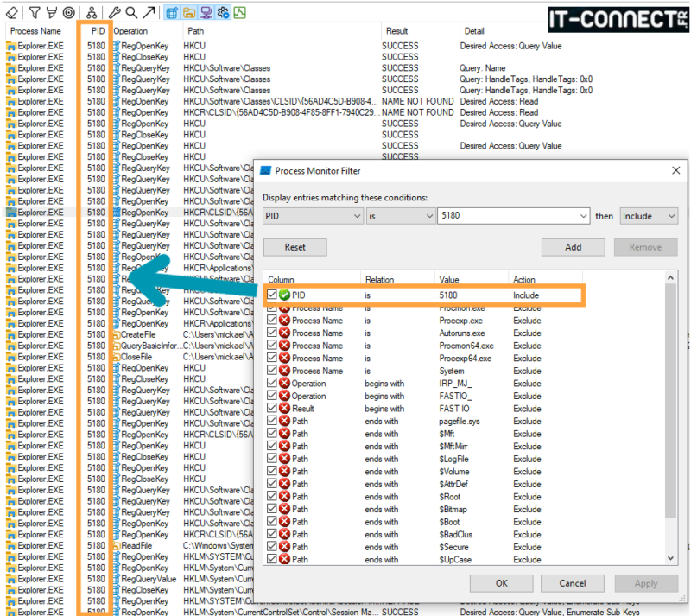Select the Clear display eraser icon
The width and height of the screenshot is (691, 616).
click(x=11, y=12)
